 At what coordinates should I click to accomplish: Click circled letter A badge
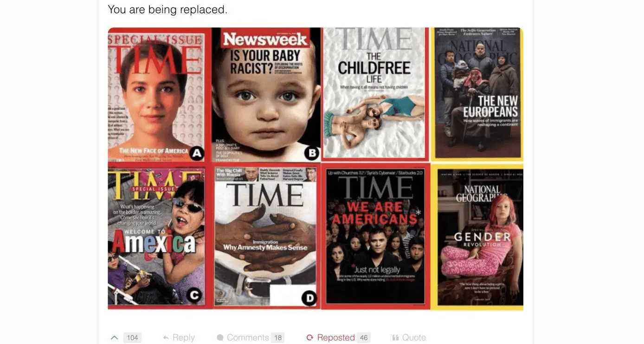[x=197, y=153]
